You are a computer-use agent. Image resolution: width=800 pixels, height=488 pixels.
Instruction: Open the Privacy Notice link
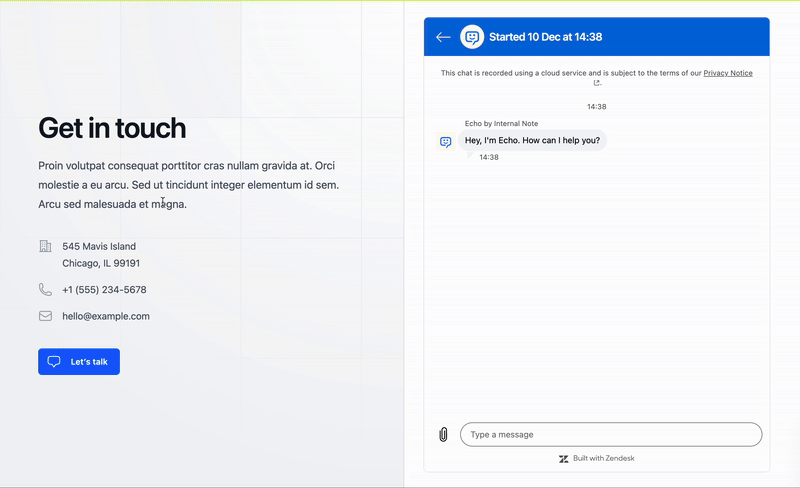pyautogui.click(x=728, y=73)
